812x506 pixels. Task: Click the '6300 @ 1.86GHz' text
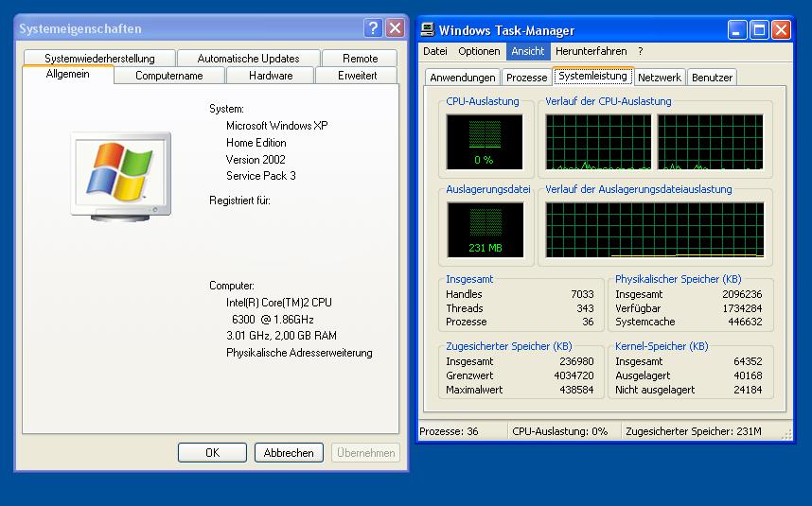coord(273,320)
